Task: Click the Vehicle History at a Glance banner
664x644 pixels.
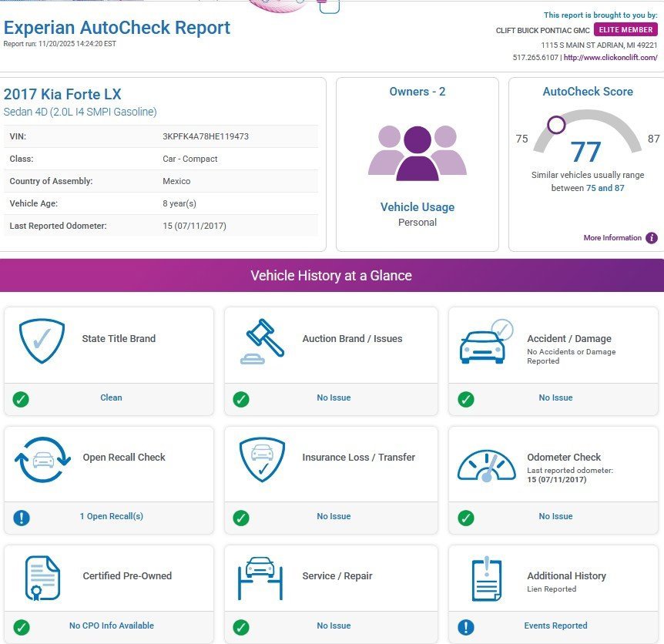Action: coord(331,276)
